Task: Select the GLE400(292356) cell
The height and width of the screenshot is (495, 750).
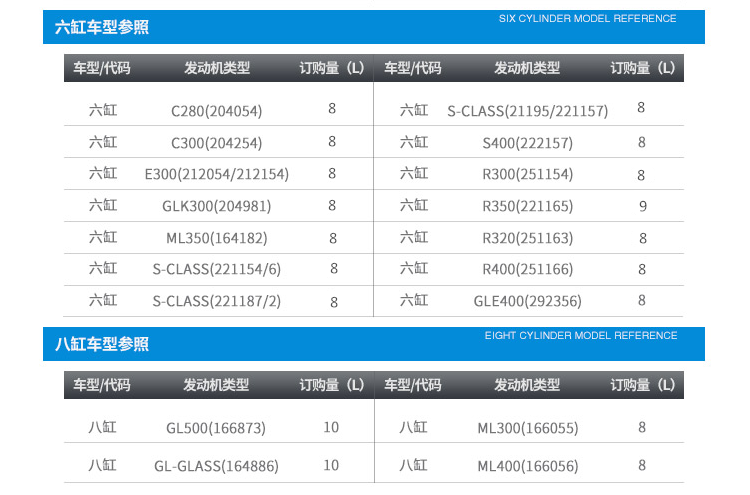Action: [x=528, y=301]
